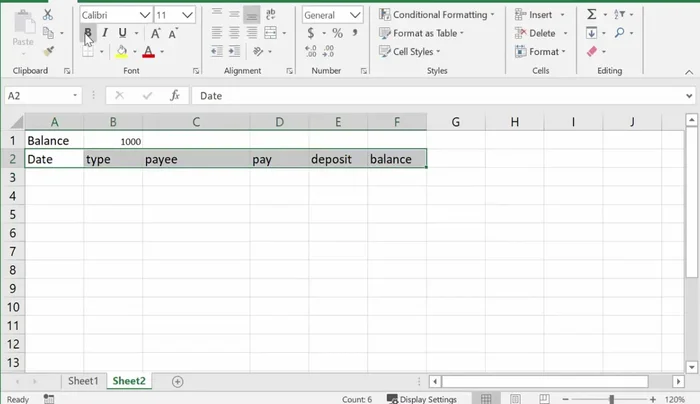Decrease indent icon

[217, 51]
